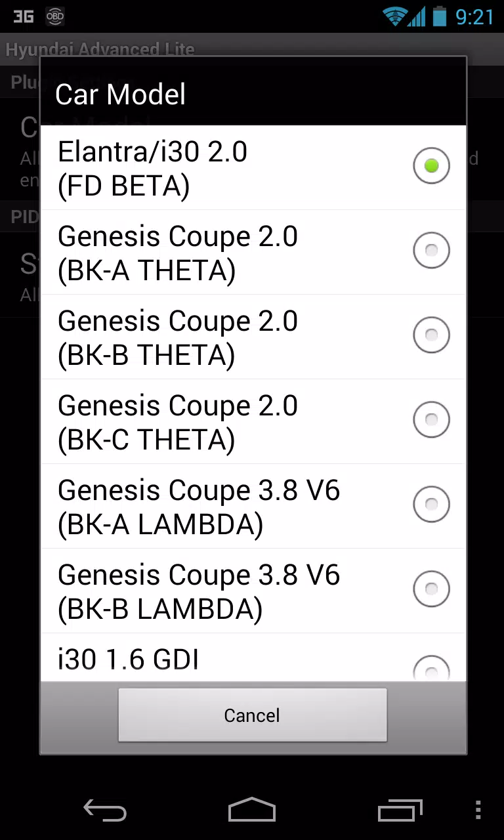Tap the Genesis Coupe 3.8 V6 (BK-A LAMBDA) label
504x840 pixels.
tap(199, 507)
